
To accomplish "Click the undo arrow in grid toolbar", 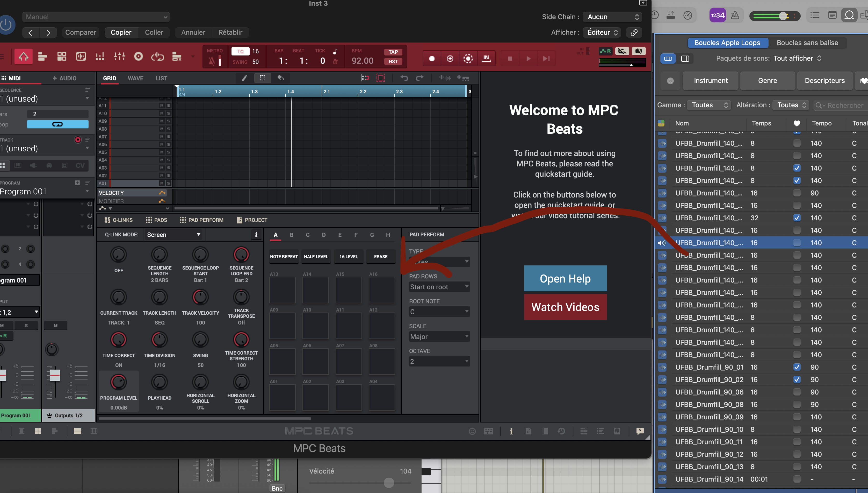I will [404, 78].
